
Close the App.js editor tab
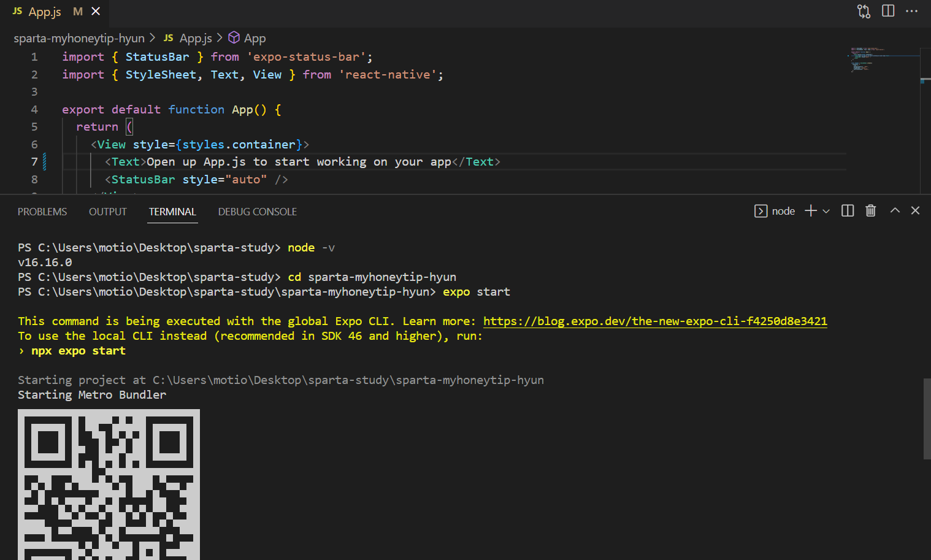(x=96, y=11)
